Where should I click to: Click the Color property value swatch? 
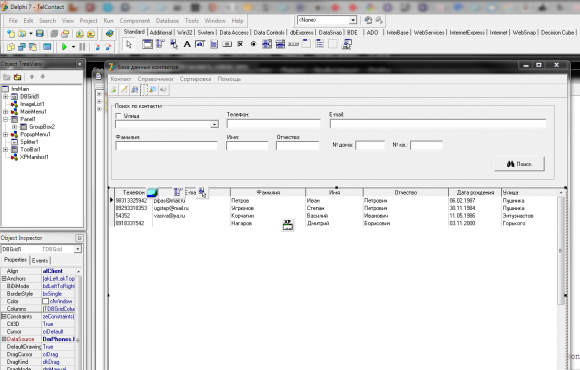click(45, 301)
